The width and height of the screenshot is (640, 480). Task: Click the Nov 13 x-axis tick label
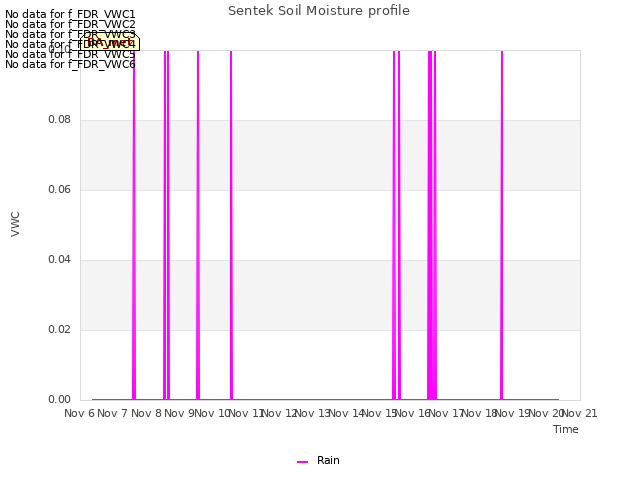pos(312,413)
